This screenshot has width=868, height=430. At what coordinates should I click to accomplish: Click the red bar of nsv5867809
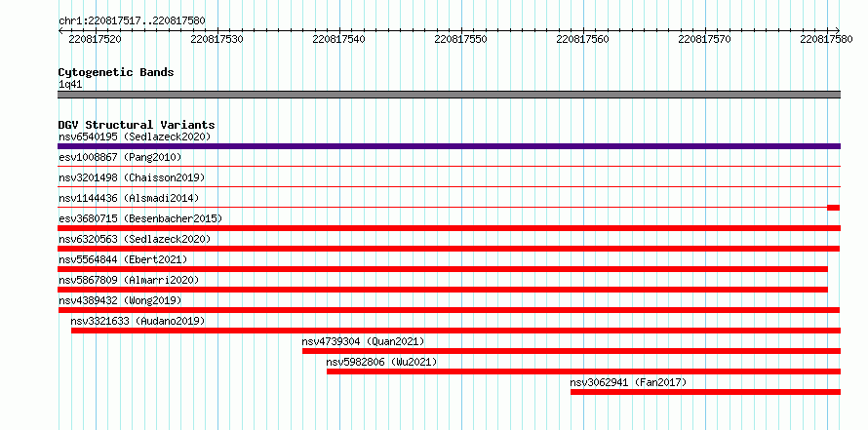(x=443, y=290)
